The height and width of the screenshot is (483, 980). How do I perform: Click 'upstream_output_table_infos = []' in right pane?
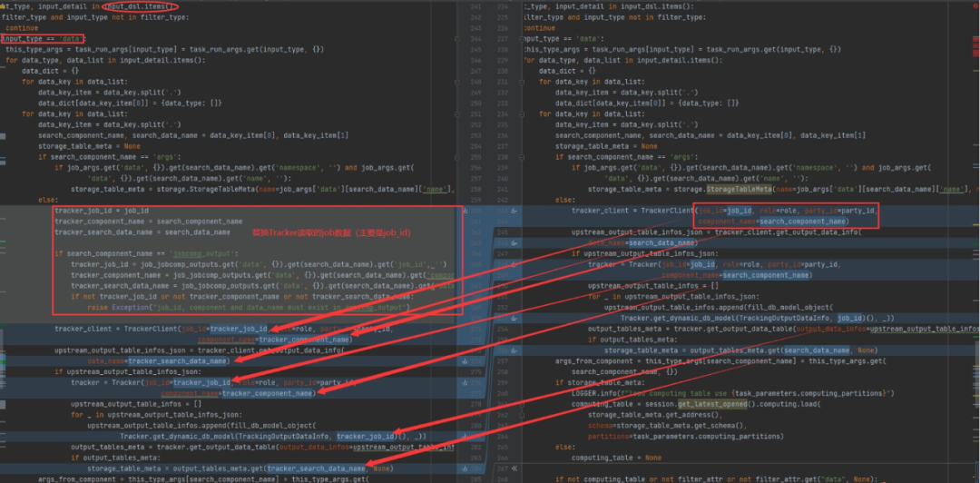[x=653, y=286]
